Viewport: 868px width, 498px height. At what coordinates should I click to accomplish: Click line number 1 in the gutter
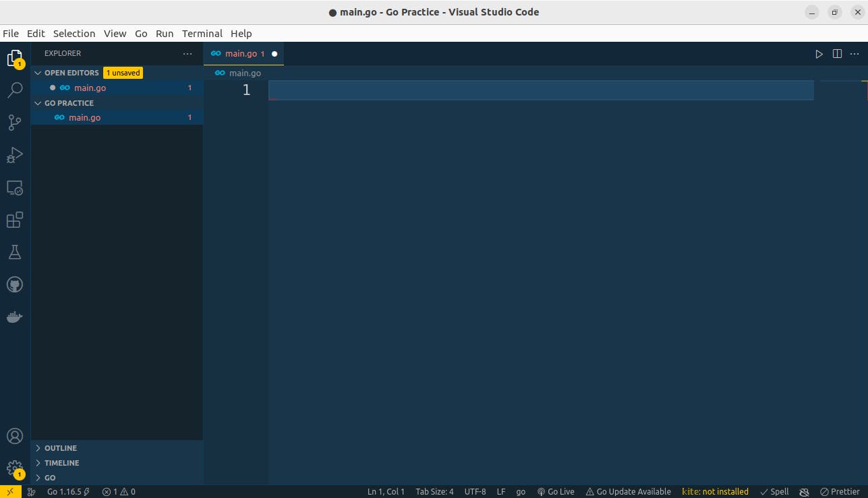246,90
